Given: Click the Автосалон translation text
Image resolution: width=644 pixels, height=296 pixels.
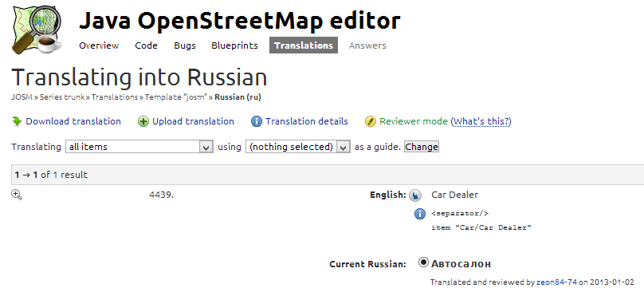Looking at the screenshot, I should [461, 263].
